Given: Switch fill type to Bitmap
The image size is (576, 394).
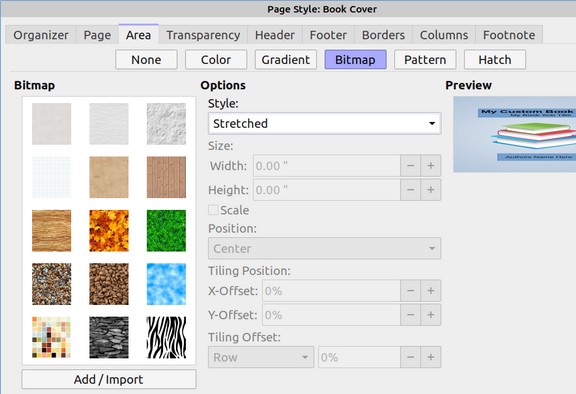Looking at the screenshot, I should point(355,59).
